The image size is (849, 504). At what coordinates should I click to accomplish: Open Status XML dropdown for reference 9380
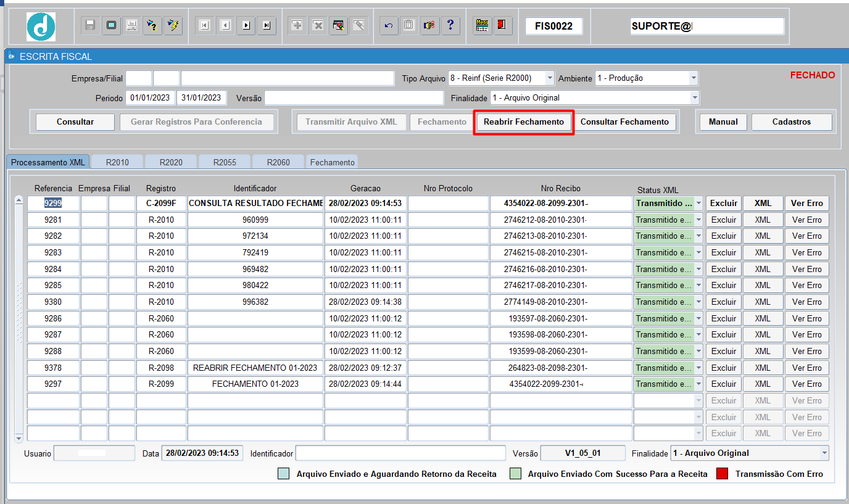pyautogui.click(x=698, y=302)
